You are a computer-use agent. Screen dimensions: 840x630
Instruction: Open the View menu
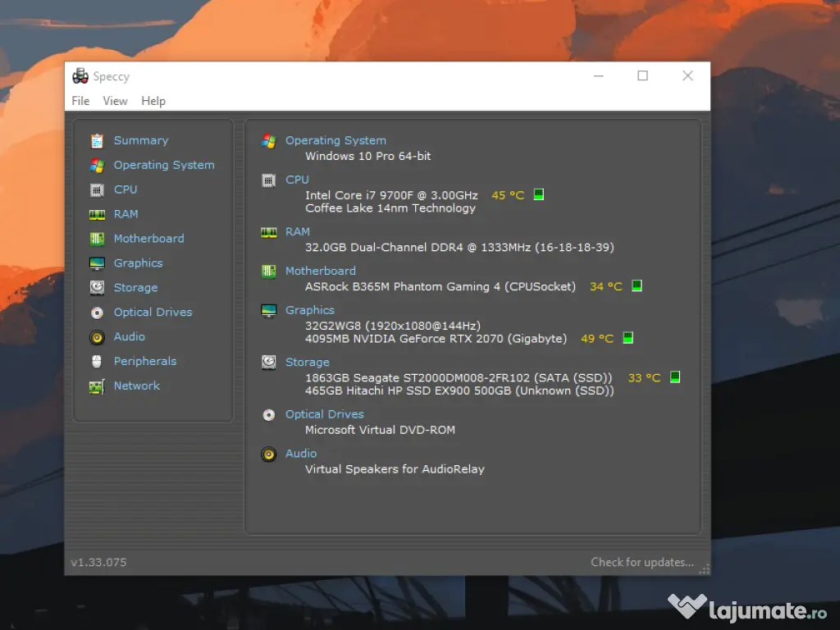[x=115, y=101]
